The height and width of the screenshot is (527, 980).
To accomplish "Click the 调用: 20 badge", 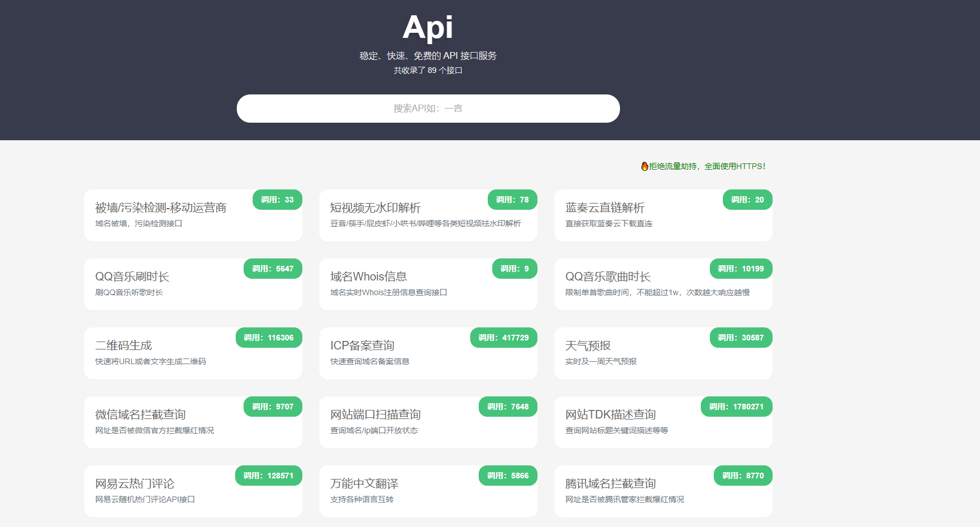I will (748, 200).
